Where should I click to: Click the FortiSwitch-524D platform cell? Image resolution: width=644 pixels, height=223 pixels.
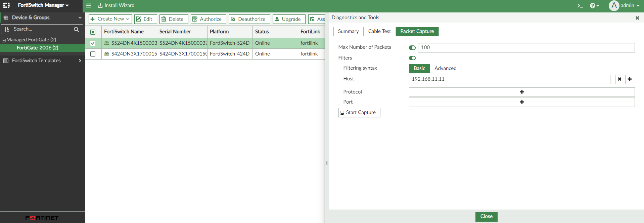(x=230, y=43)
